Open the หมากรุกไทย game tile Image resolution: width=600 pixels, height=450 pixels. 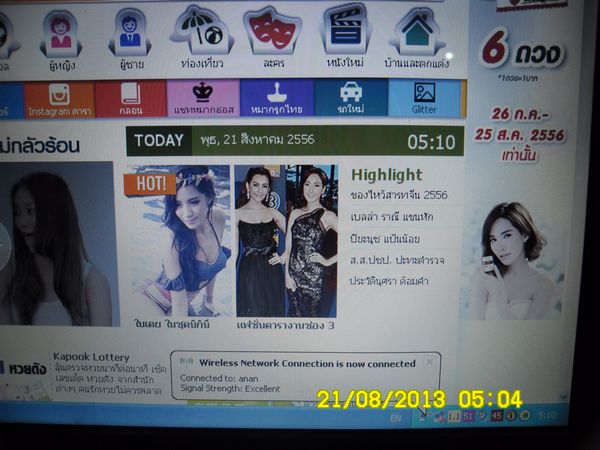coord(277,98)
